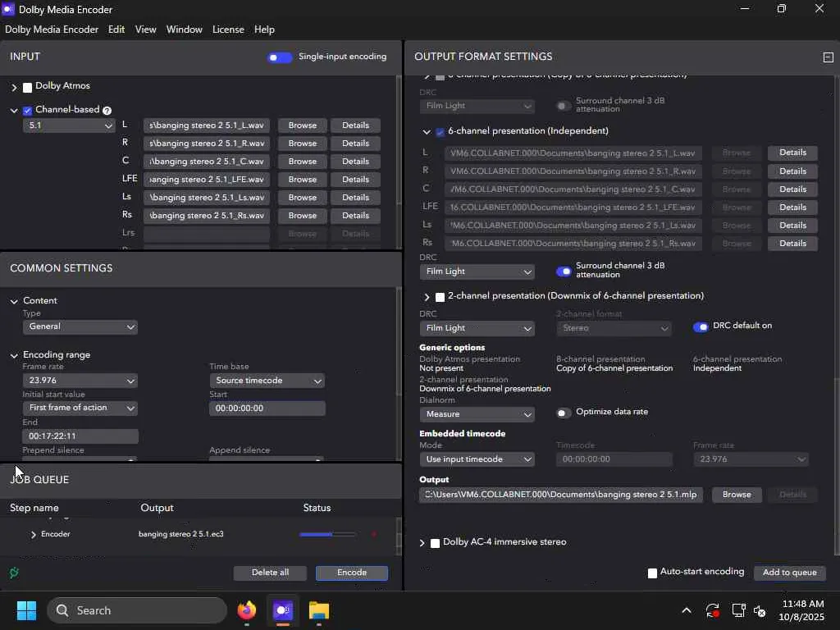The image size is (840, 630).
Task: Collapse the Content section
Action: click(14, 301)
